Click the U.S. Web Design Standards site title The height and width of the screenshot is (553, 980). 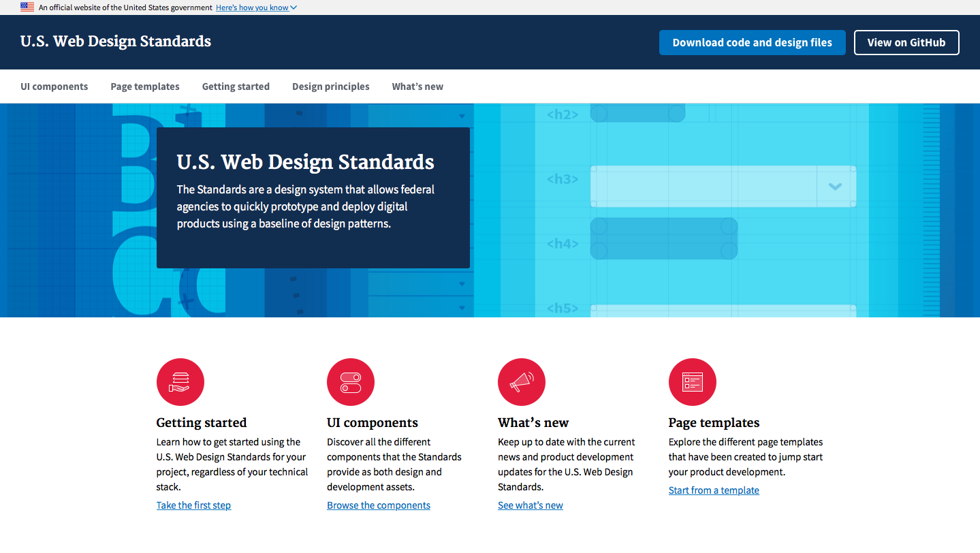[116, 42]
